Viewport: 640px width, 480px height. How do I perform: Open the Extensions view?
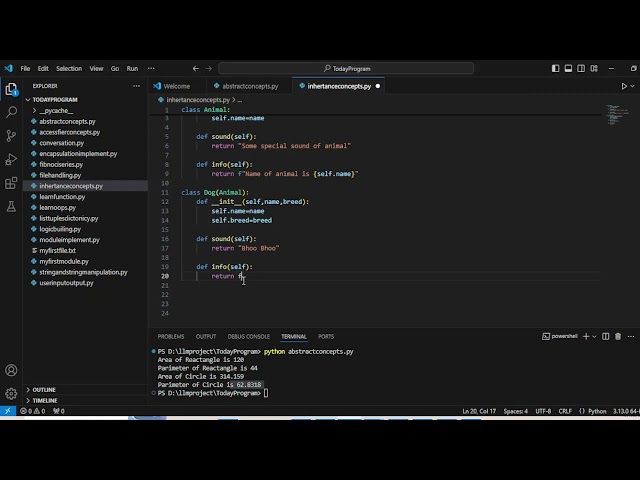pos(11,183)
